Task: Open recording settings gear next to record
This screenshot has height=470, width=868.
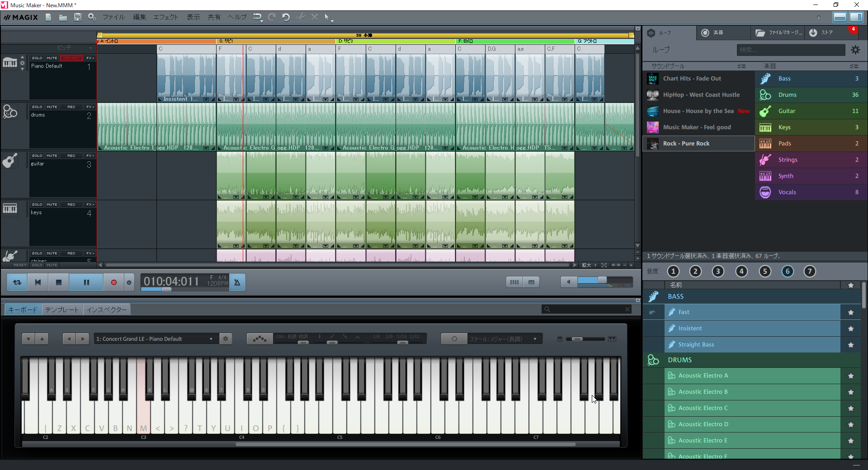Action: pos(129,282)
